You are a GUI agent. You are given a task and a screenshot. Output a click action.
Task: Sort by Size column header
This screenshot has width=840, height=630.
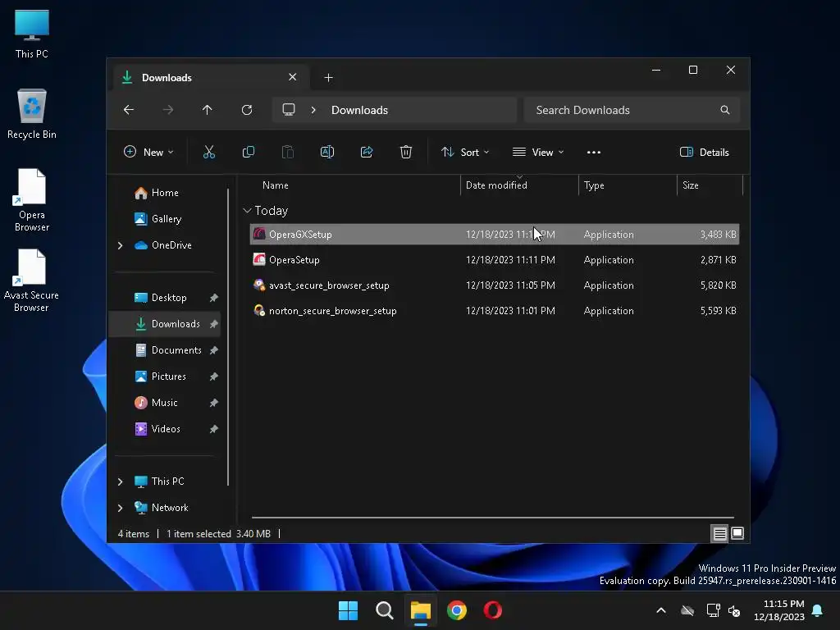point(710,185)
